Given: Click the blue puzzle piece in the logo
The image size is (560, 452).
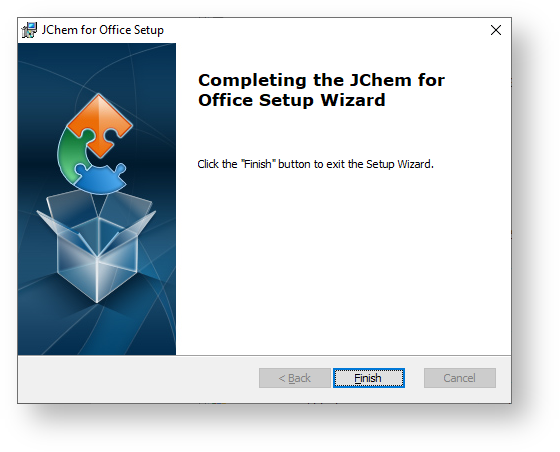Looking at the screenshot, I should [101, 179].
